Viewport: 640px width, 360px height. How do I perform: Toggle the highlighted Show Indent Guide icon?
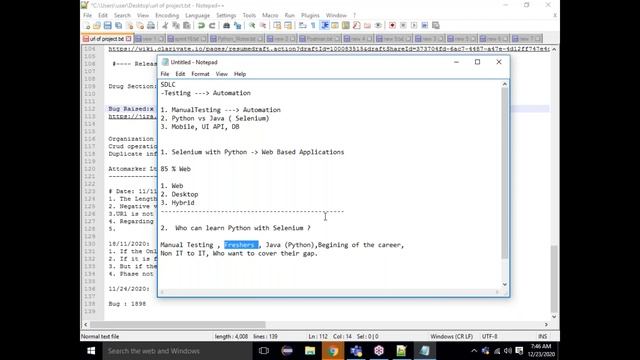325,25
